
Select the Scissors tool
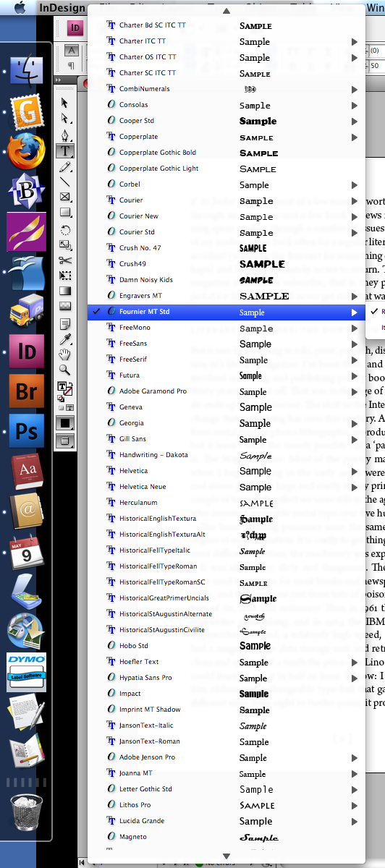65,260
